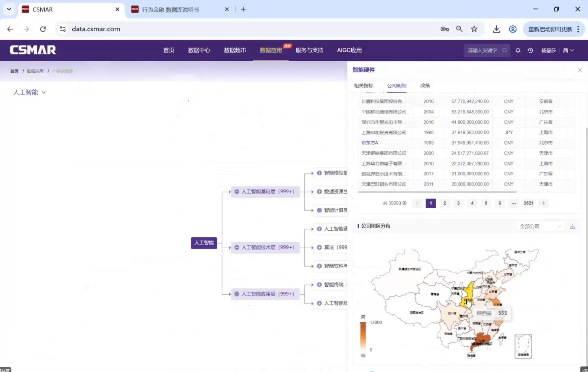Open browser zoom magnifier icon
The width and height of the screenshot is (588, 372).
point(459,29)
